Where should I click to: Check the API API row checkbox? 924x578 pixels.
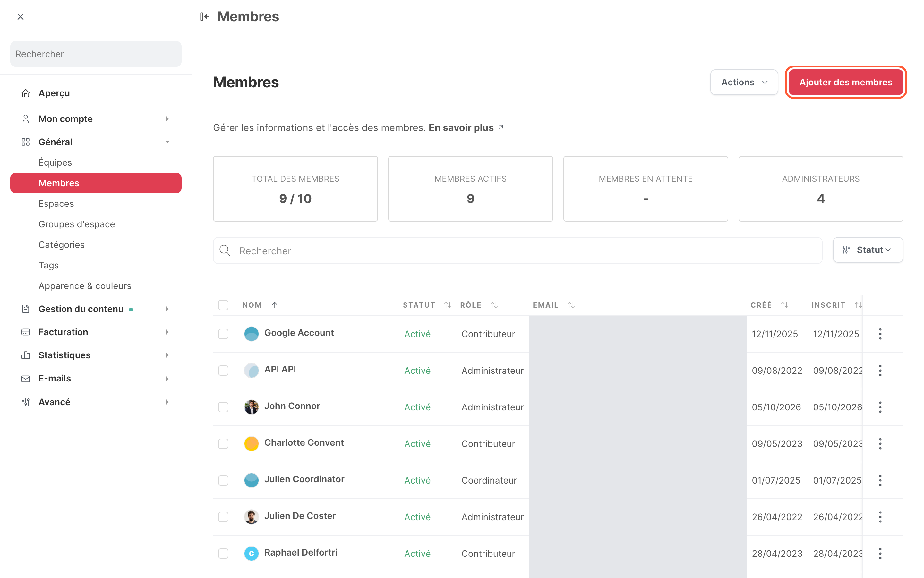(223, 371)
